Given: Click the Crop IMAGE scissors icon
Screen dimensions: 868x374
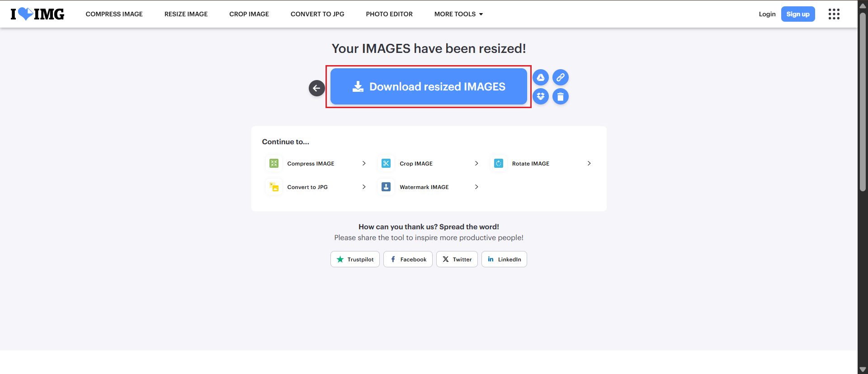Looking at the screenshot, I should click(x=386, y=163).
